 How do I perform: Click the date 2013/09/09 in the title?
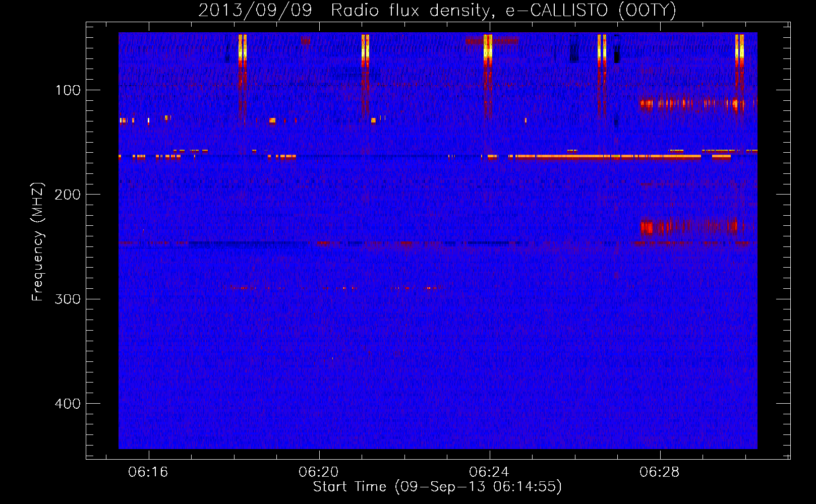tap(255, 10)
